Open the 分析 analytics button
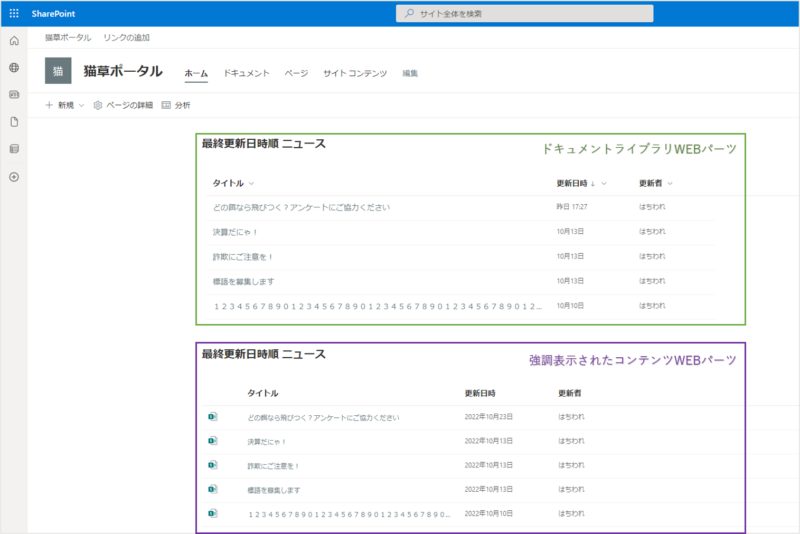The height and width of the screenshot is (534, 800). tap(176, 105)
